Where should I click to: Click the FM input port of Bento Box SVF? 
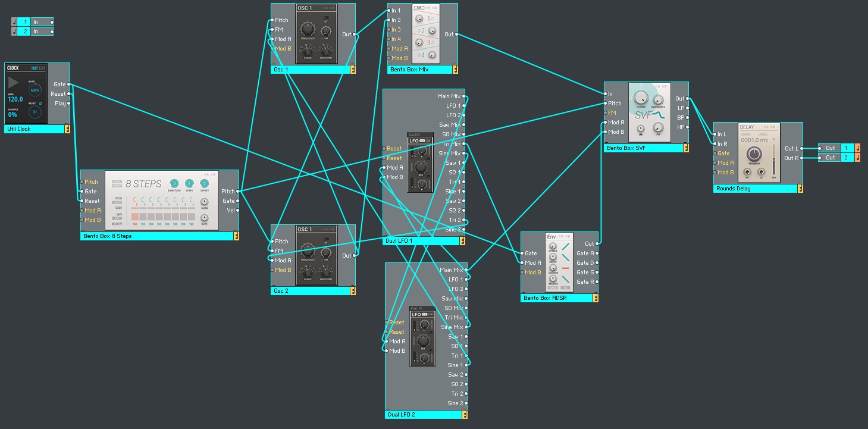(605, 113)
